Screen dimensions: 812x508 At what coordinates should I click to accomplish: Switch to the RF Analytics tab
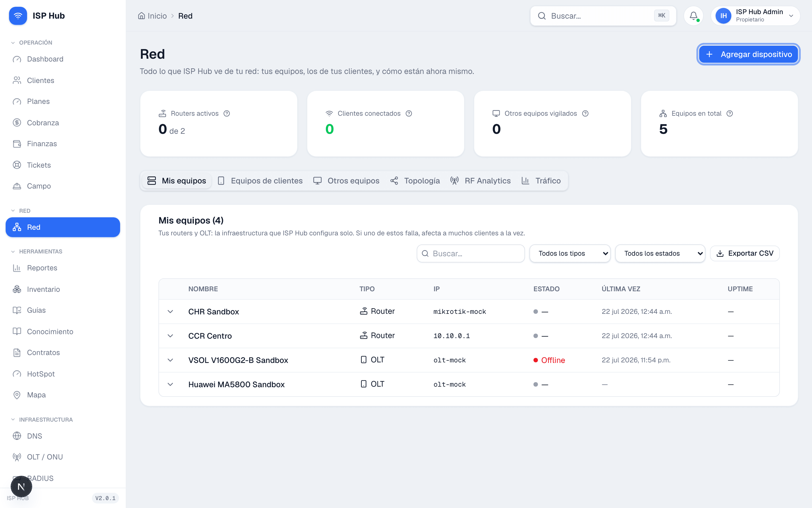click(480, 181)
